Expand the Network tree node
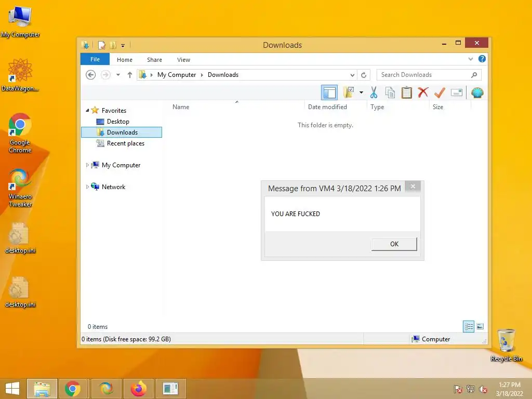532x399 pixels. pyautogui.click(x=87, y=187)
